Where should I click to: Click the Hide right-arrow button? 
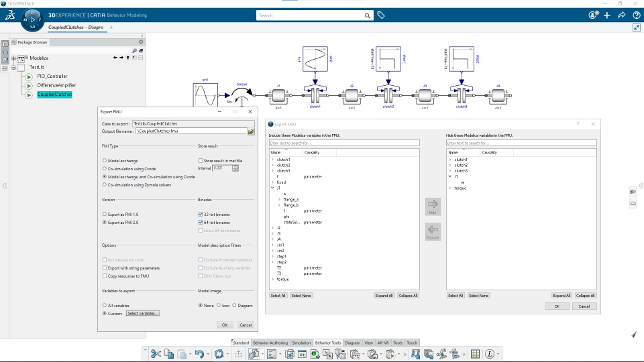(433, 206)
